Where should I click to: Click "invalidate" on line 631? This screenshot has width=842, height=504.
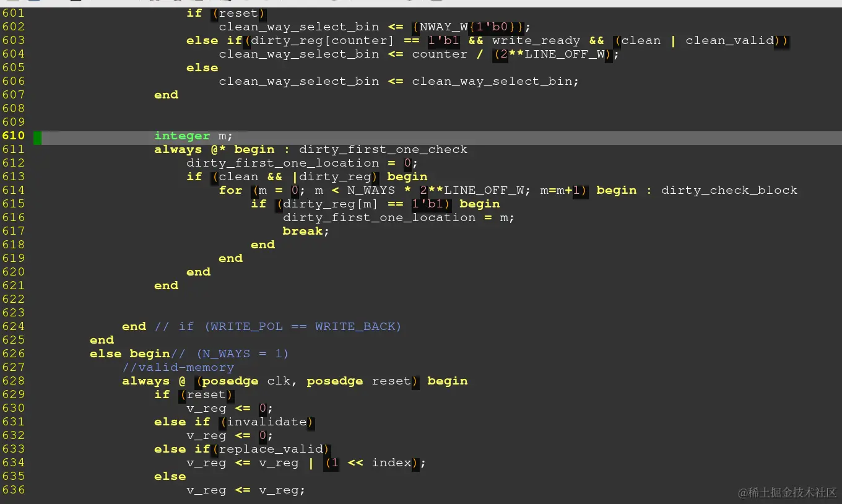click(267, 422)
